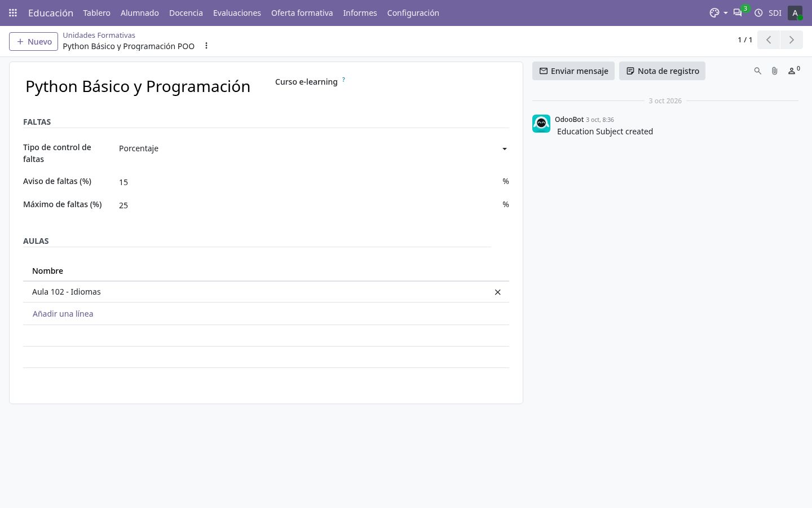Screen dimensions: 812x508
Task: Click the OdooBot avatar
Action: [x=541, y=124]
